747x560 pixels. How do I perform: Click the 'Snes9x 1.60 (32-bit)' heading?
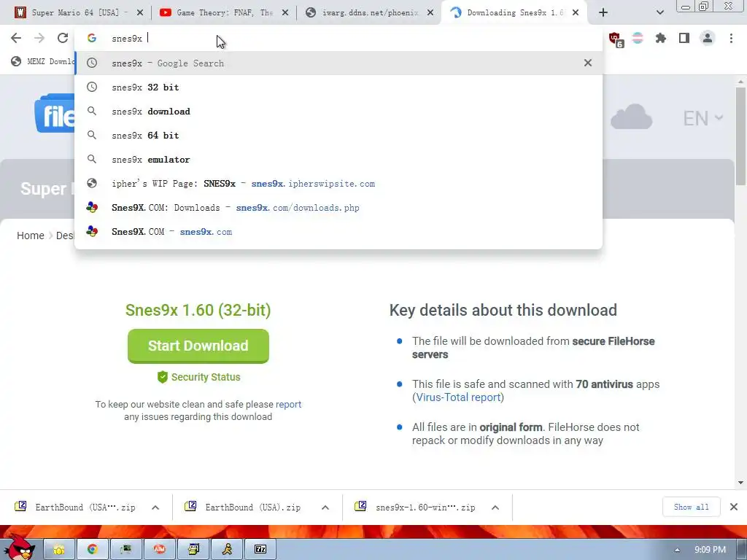(198, 310)
